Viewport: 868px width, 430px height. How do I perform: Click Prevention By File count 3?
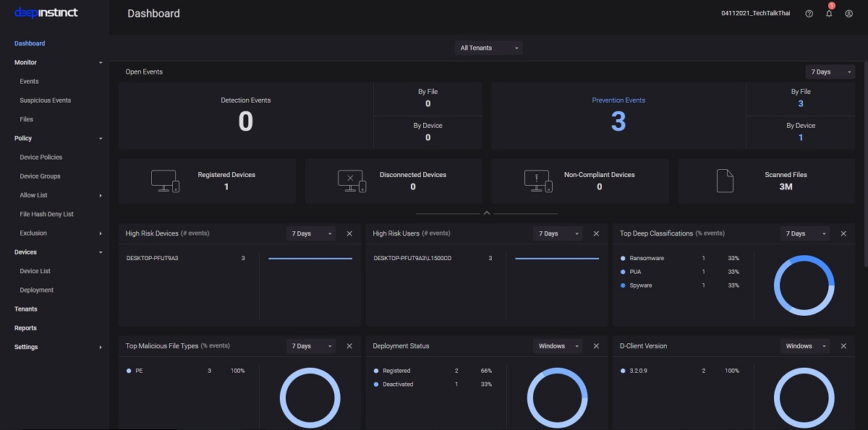(801, 103)
